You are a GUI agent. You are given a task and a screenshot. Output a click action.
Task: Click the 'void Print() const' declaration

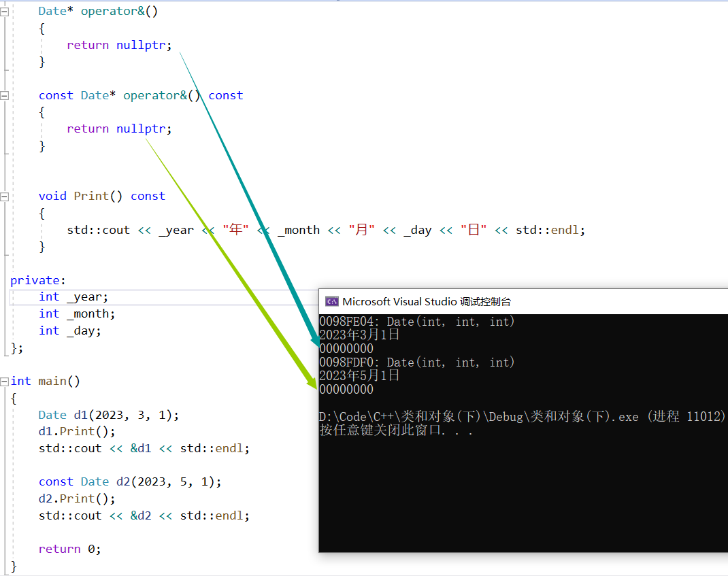[x=101, y=196]
